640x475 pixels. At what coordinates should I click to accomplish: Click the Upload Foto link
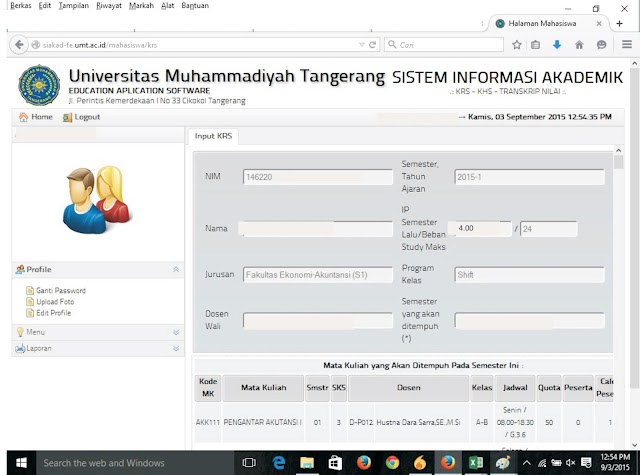coord(55,302)
